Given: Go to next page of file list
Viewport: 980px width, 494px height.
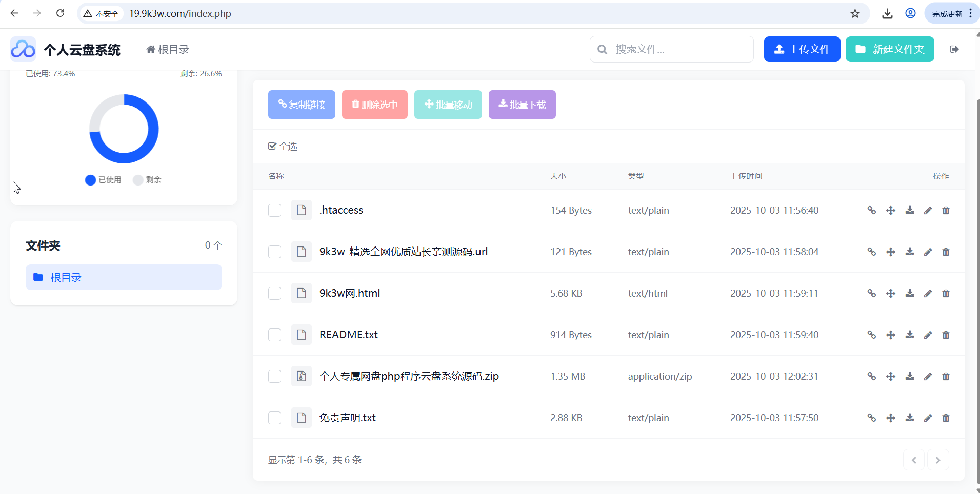Looking at the screenshot, I should point(937,460).
